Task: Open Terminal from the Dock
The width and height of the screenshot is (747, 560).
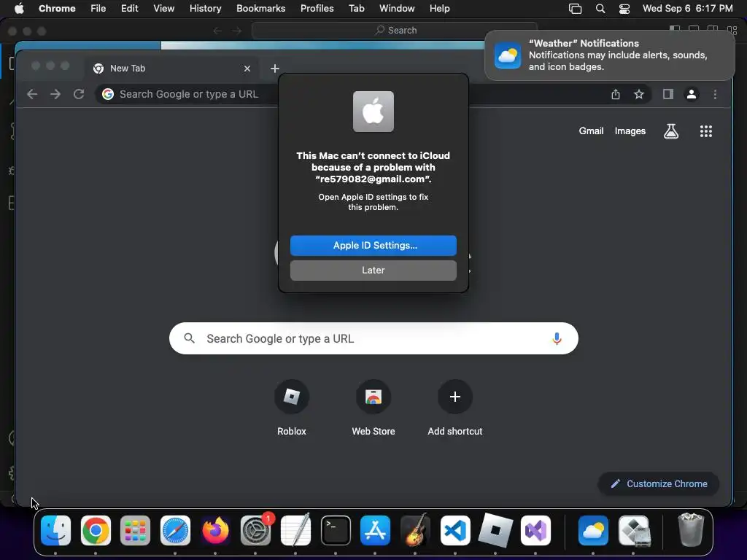Action: point(336,531)
